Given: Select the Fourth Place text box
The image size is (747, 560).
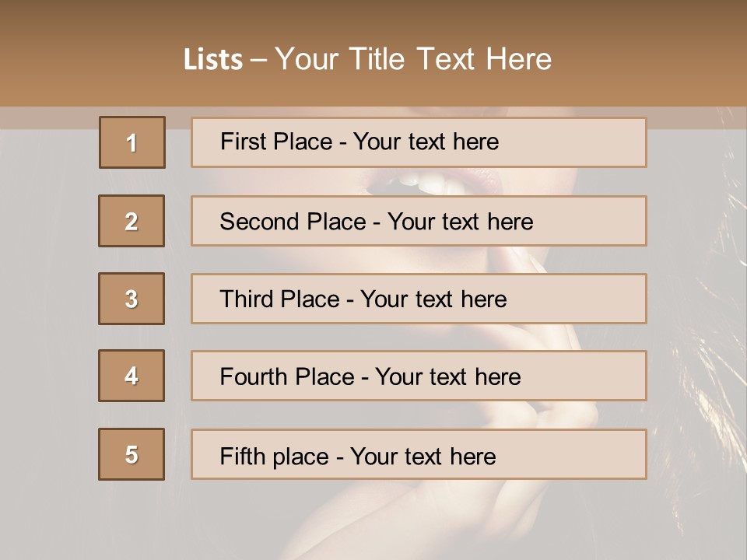Looking at the screenshot, I should (x=419, y=376).
